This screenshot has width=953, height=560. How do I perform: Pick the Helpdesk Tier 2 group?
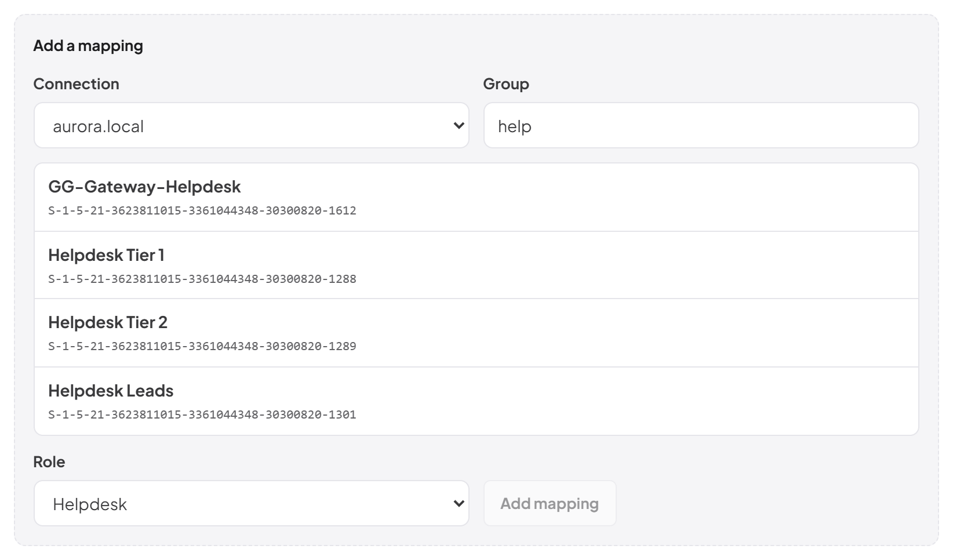pyautogui.click(x=476, y=333)
